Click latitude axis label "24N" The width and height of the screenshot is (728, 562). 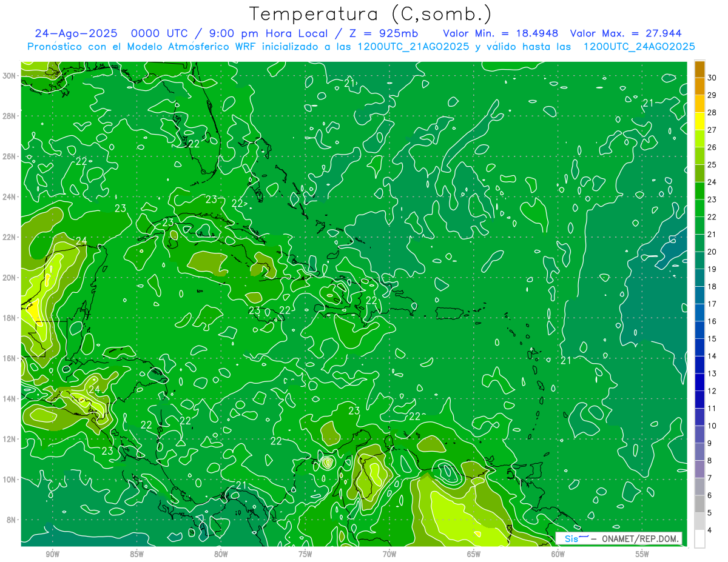(9, 197)
